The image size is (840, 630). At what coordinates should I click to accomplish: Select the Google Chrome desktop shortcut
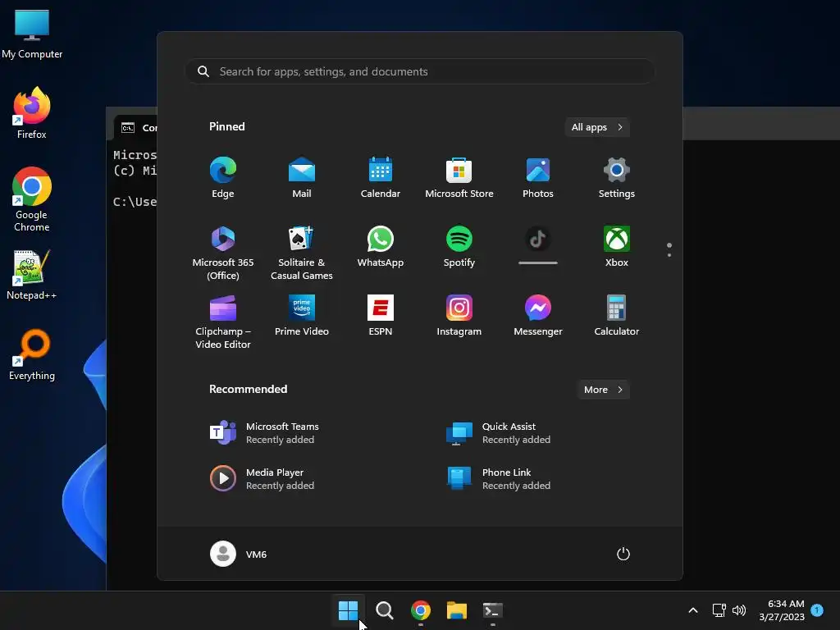[32, 199]
